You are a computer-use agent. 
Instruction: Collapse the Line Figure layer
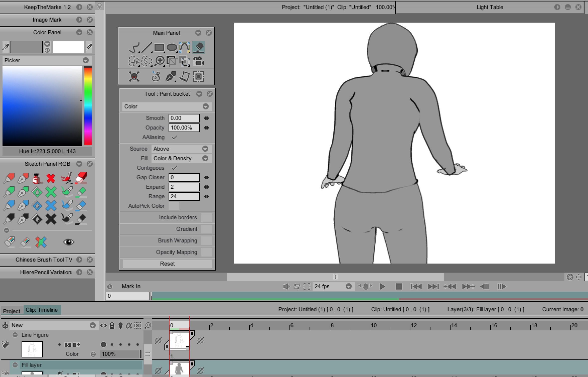[15, 335]
